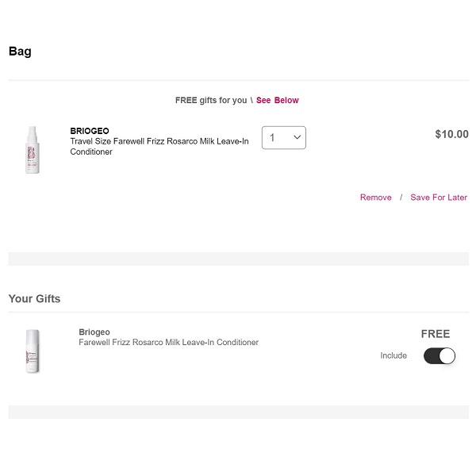Click the Include label beside the switch
Screen dimensions: 476x476
pyautogui.click(x=393, y=355)
